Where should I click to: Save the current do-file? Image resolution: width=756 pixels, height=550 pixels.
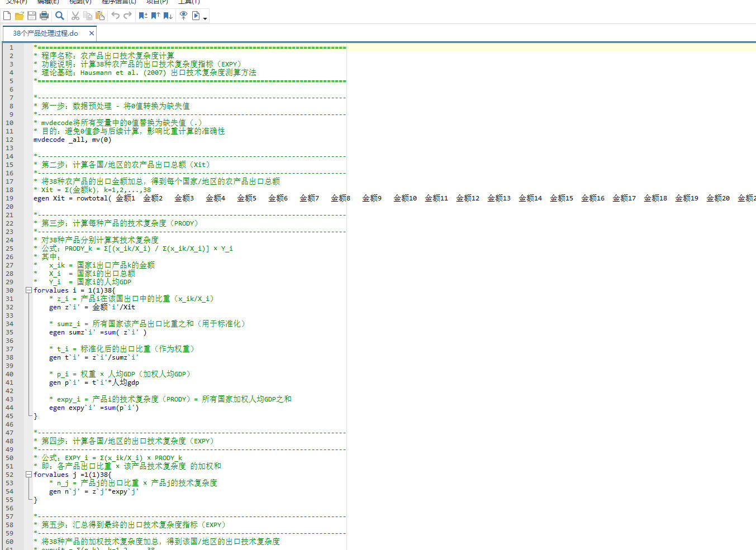click(x=32, y=16)
